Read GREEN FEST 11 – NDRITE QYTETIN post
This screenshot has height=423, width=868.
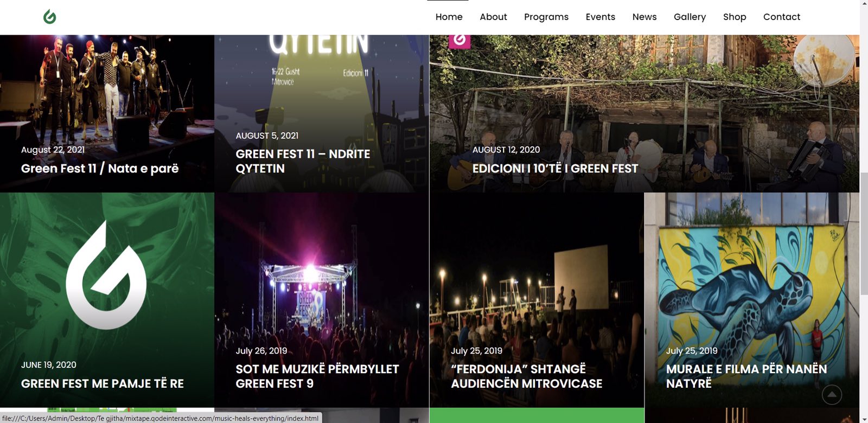(x=303, y=161)
